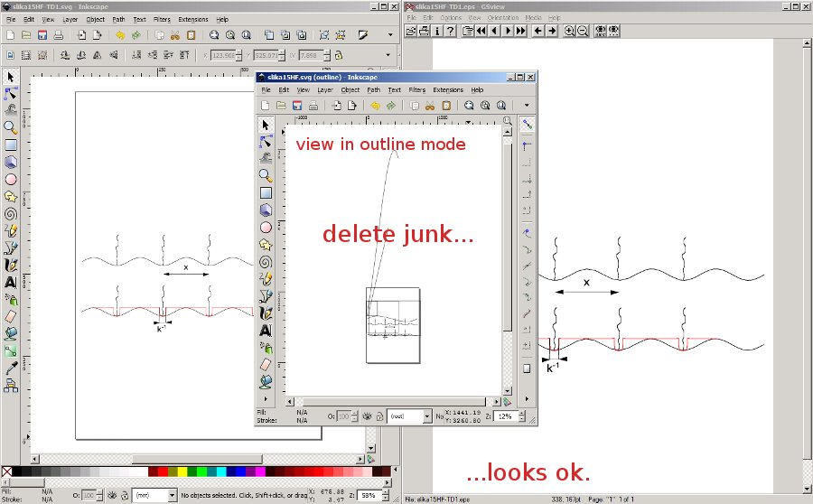Choose the Text tool in outline window toolbox

pyautogui.click(x=266, y=331)
